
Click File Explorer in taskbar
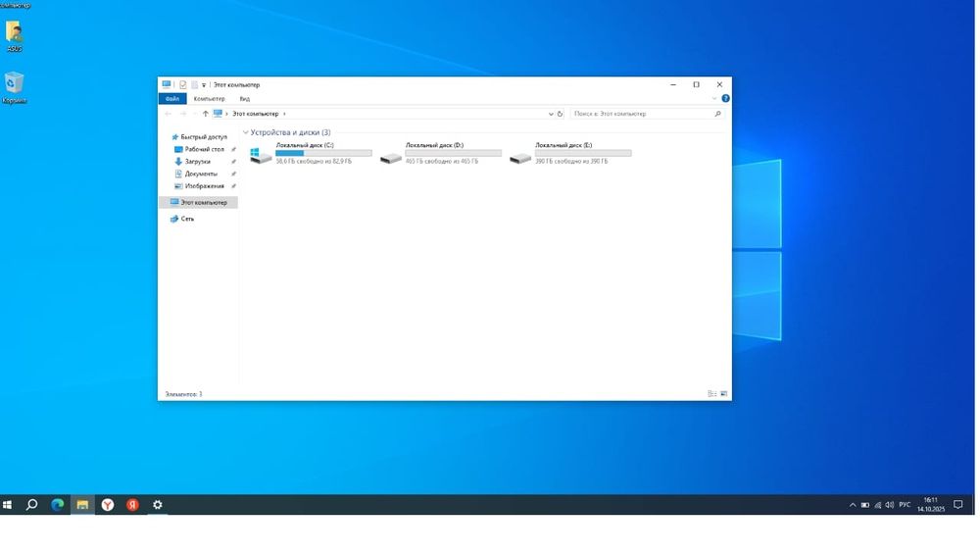82,505
